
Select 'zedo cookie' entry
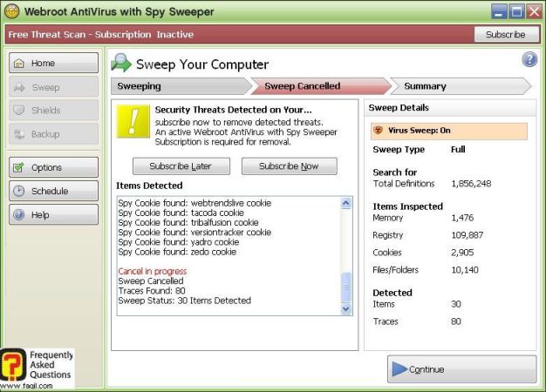click(177, 252)
